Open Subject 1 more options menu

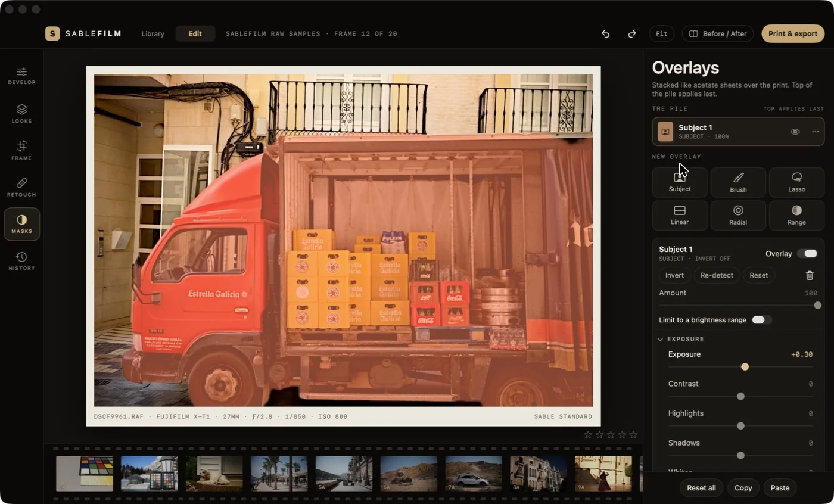pyautogui.click(x=815, y=132)
